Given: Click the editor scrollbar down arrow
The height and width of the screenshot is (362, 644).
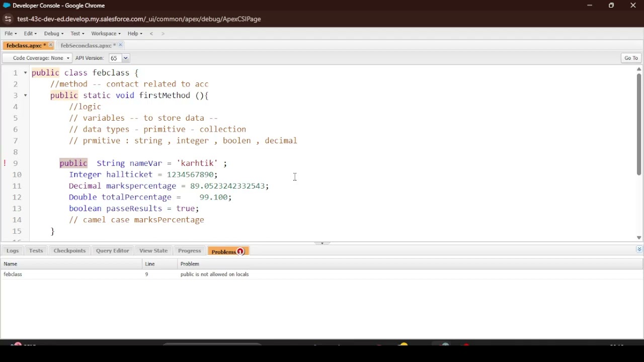Looking at the screenshot, I should (639, 238).
